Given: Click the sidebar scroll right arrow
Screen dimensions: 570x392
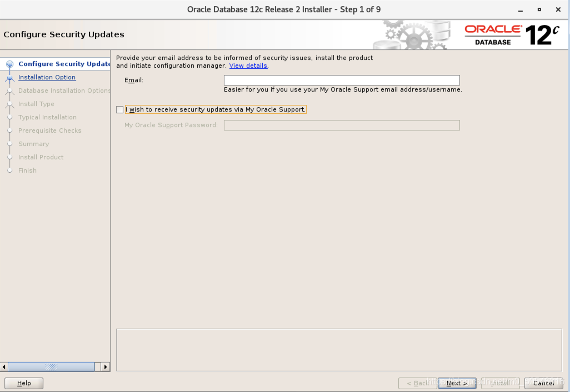Looking at the screenshot, I should pos(106,367).
